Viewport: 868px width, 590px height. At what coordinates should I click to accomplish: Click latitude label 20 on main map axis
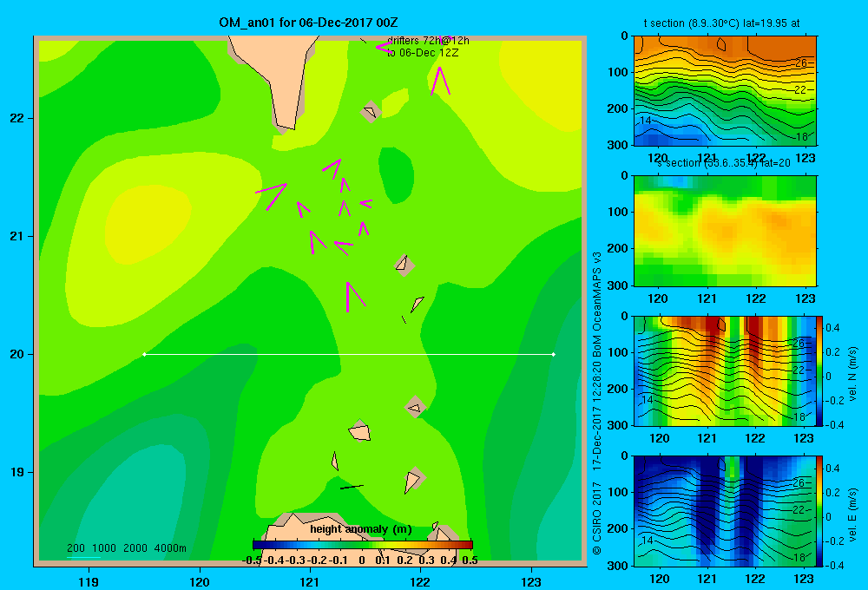pyautogui.click(x=17, y=354)
